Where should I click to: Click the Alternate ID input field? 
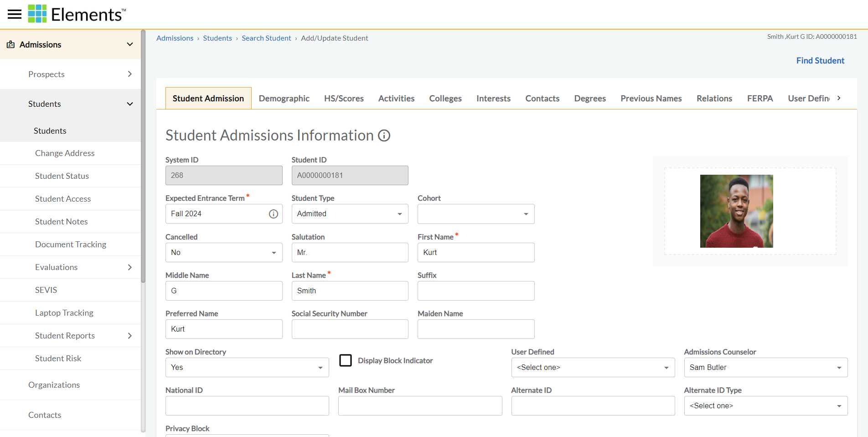coord(593,406)
